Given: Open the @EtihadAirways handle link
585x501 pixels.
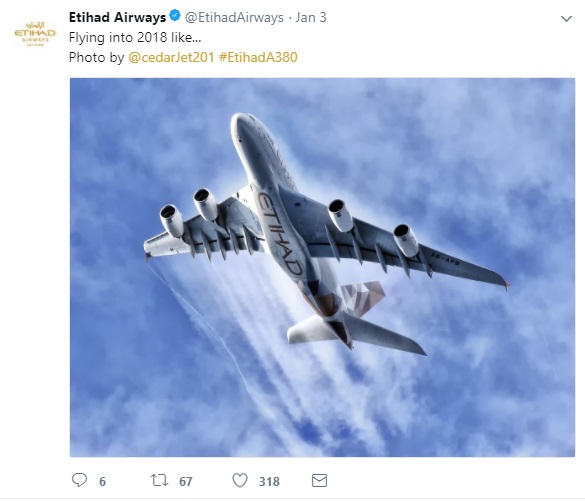Looking at the screenshot, I should coord(234,17).
